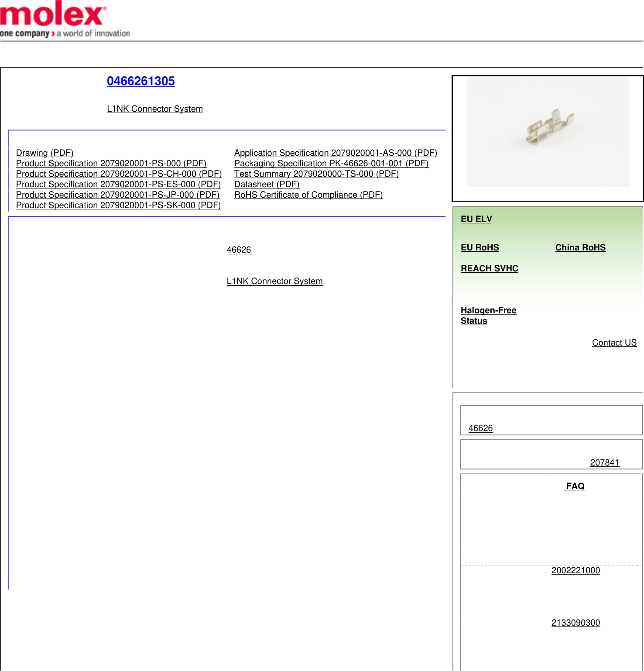Open the 2002221000 part link
644x671 pixels.
coord(575,571)
